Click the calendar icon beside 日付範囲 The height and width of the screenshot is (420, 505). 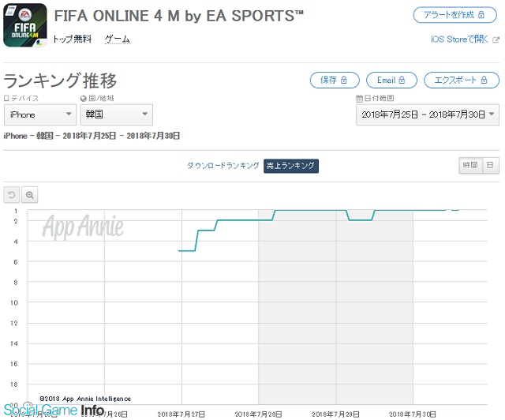coord(359,99)
